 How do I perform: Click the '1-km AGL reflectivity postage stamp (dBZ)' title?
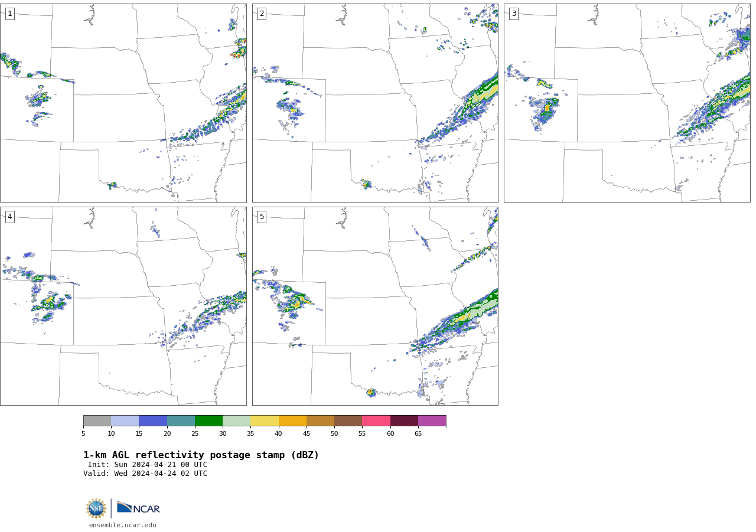click(x=201, y=455)
